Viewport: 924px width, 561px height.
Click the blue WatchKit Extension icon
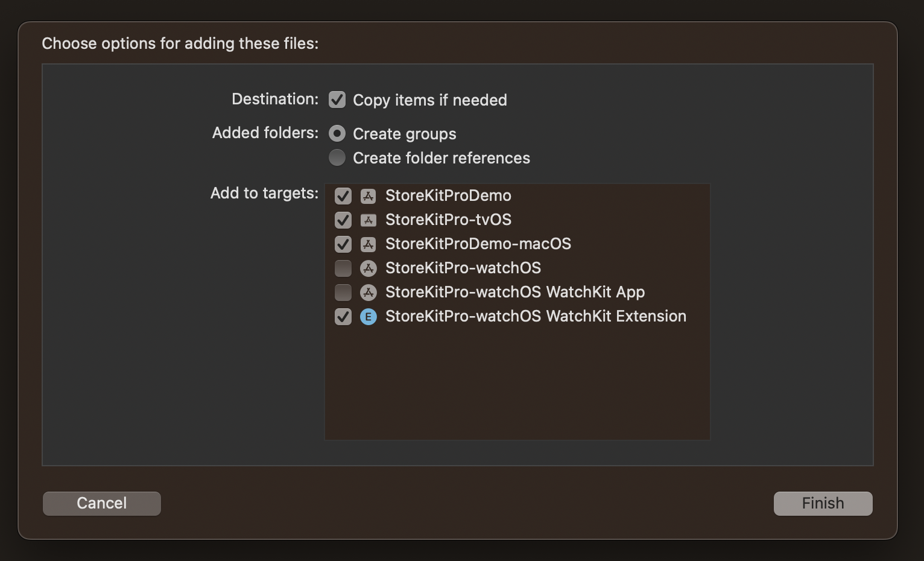pyautogui.click(x=368, y=317)
